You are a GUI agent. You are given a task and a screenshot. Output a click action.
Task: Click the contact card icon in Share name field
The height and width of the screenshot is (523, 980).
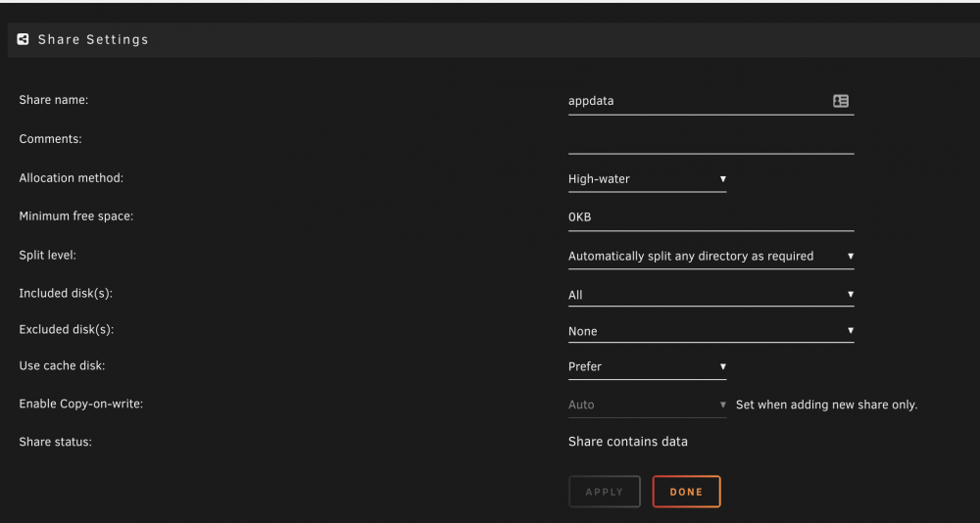point(841,101)
